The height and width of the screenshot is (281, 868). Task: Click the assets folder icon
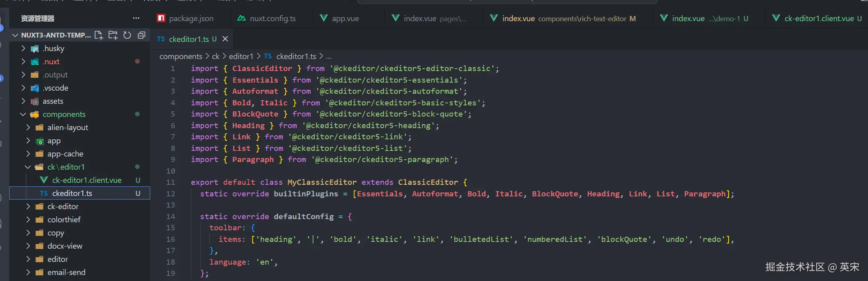[x=35, y=101]
